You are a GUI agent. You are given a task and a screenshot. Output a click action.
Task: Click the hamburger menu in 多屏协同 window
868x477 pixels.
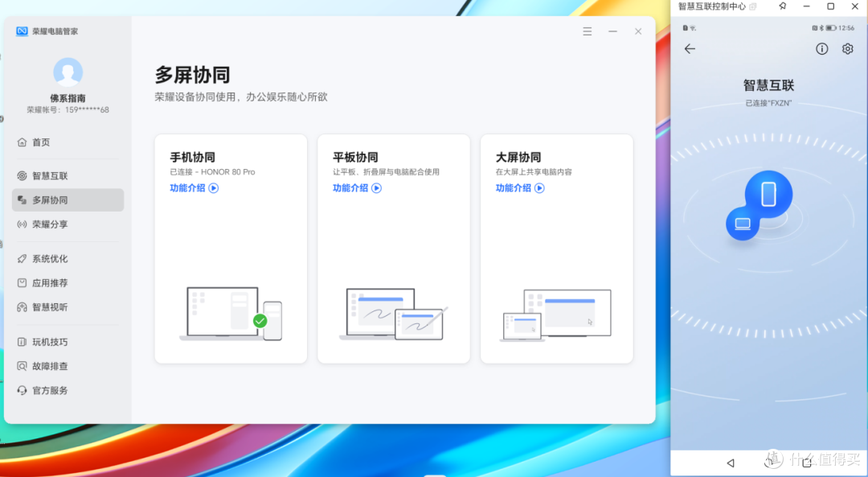(x=588, y=31)
